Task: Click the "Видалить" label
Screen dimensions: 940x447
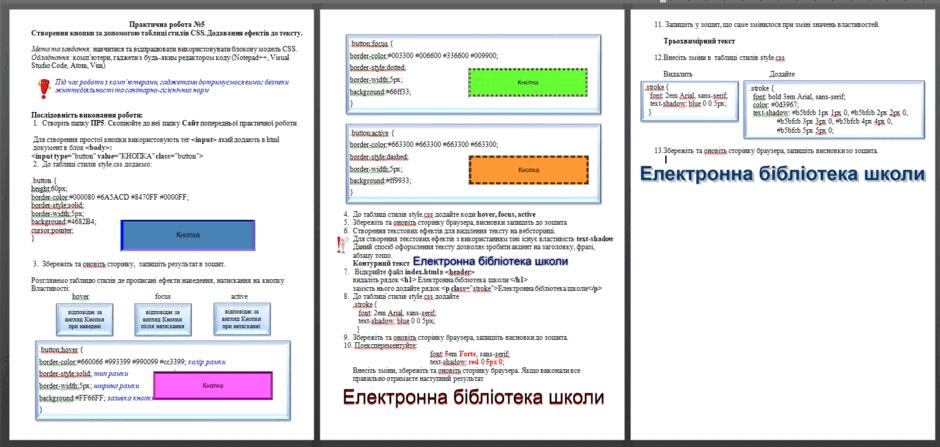Action: click(x=679, y=74)
